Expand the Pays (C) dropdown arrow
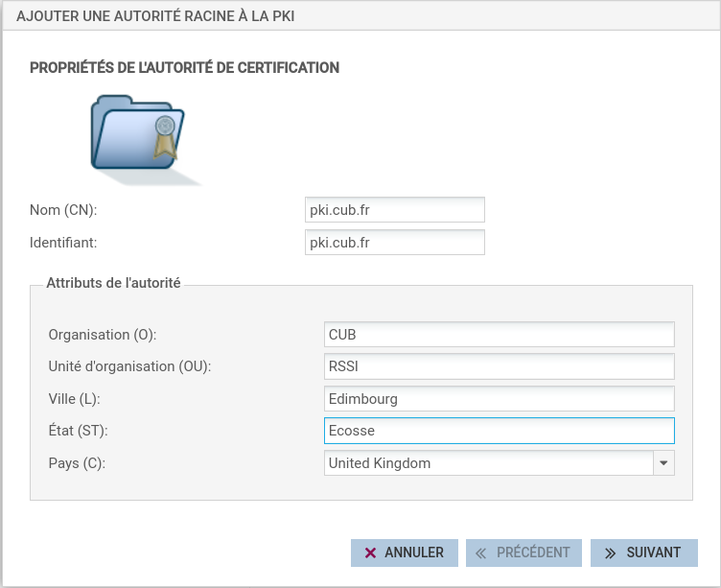721x588 pixels. click(x=663, y=463)
